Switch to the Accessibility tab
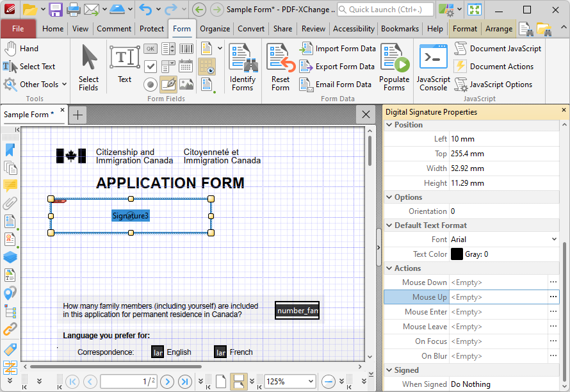570x392 pixels. [354, 29]
